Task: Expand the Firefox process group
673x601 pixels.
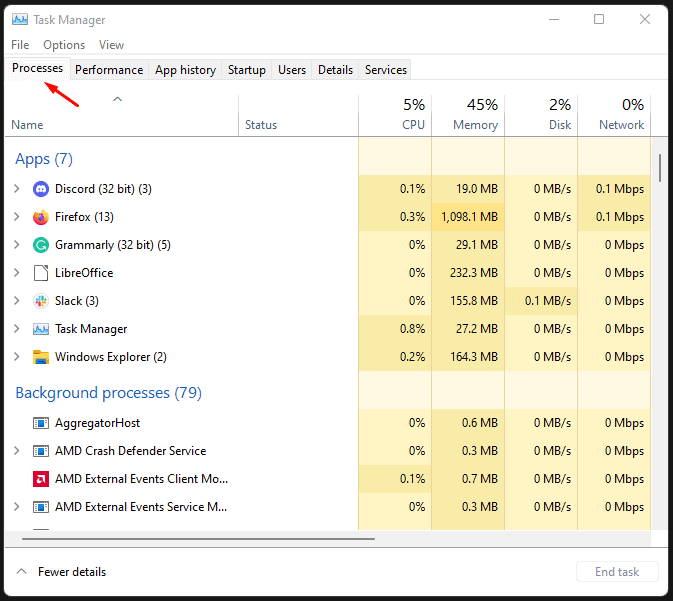Action: [16, 217]
